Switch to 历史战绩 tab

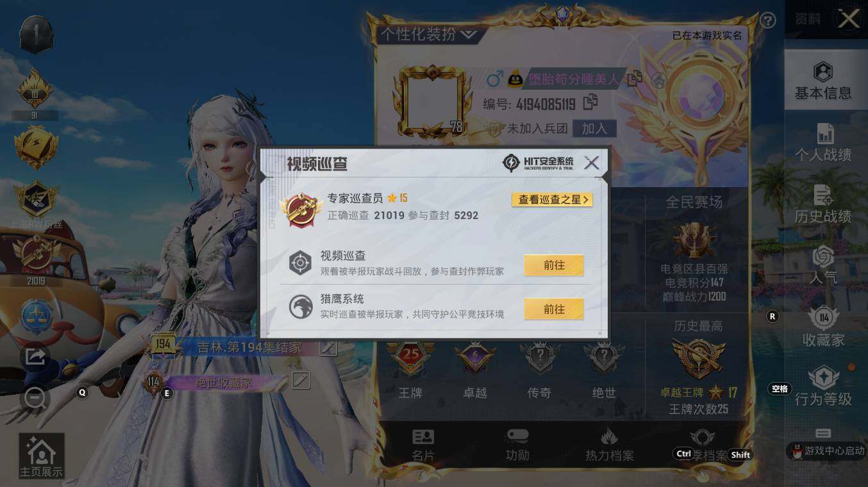point(823,204)
